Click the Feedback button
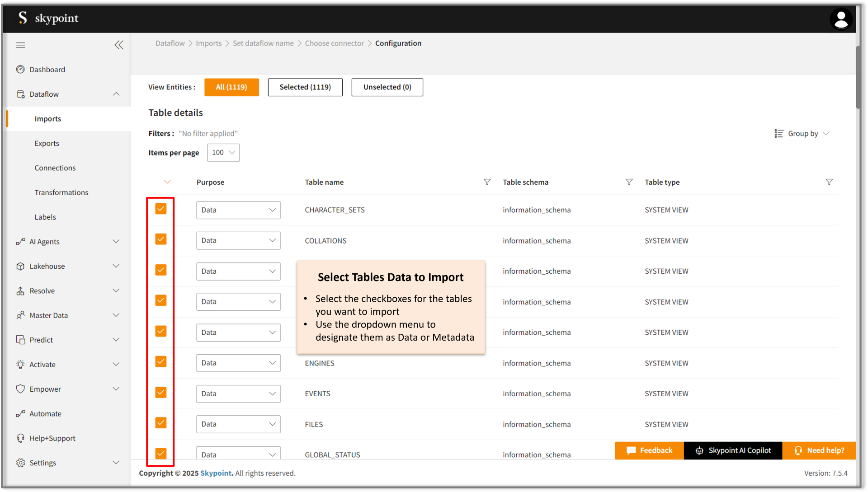Viewport: 868px width, 492px height. coord(649,450)
